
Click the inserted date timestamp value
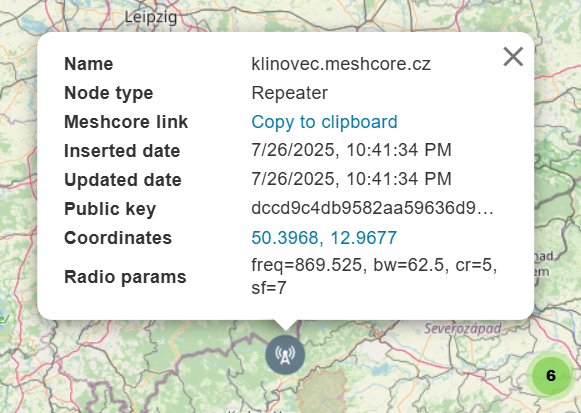coord(351,150)
